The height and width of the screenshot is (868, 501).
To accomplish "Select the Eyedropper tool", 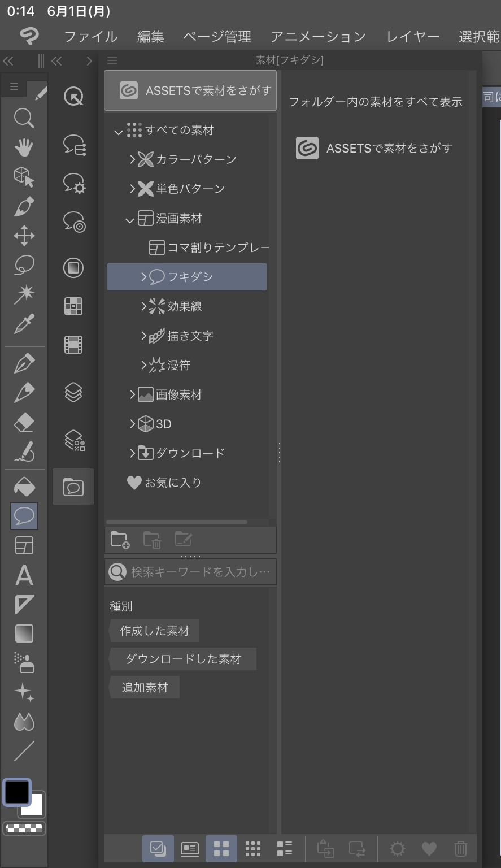I will coord(24,324).
